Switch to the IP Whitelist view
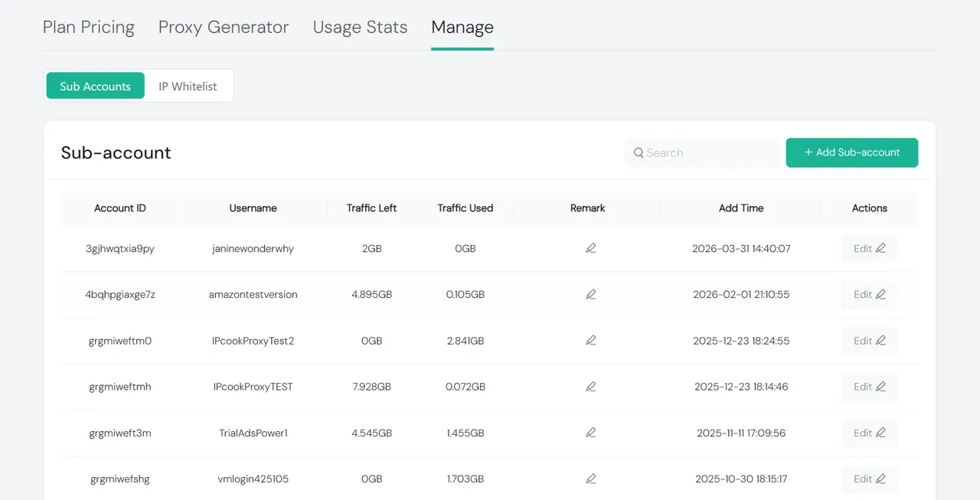980x500 pixels. pyautogui.click(x=188, y=86)
